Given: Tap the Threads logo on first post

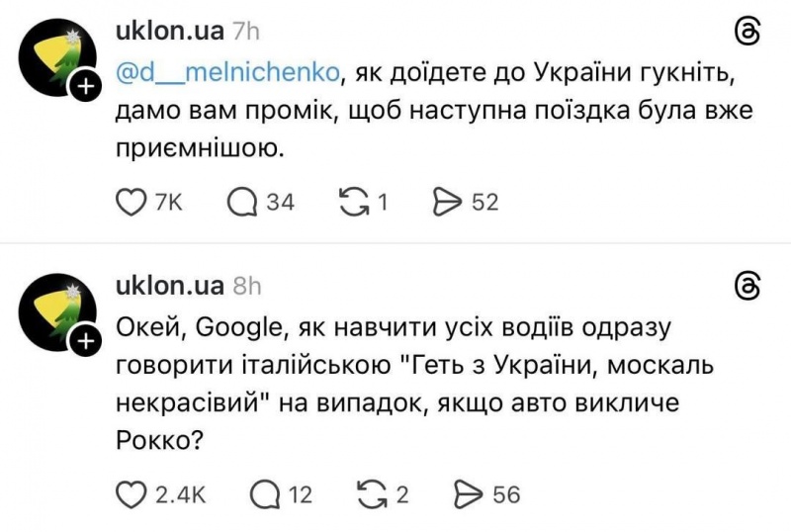Looking at the screenshot, I should click(x=748, y=32).
